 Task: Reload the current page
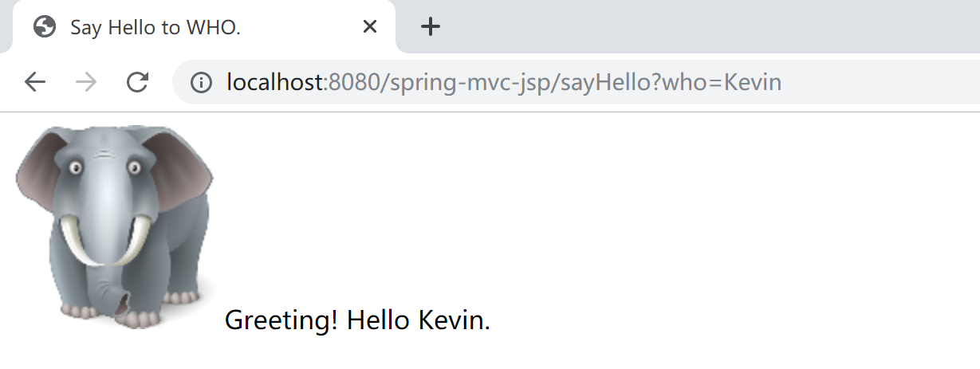click(138, 82)
